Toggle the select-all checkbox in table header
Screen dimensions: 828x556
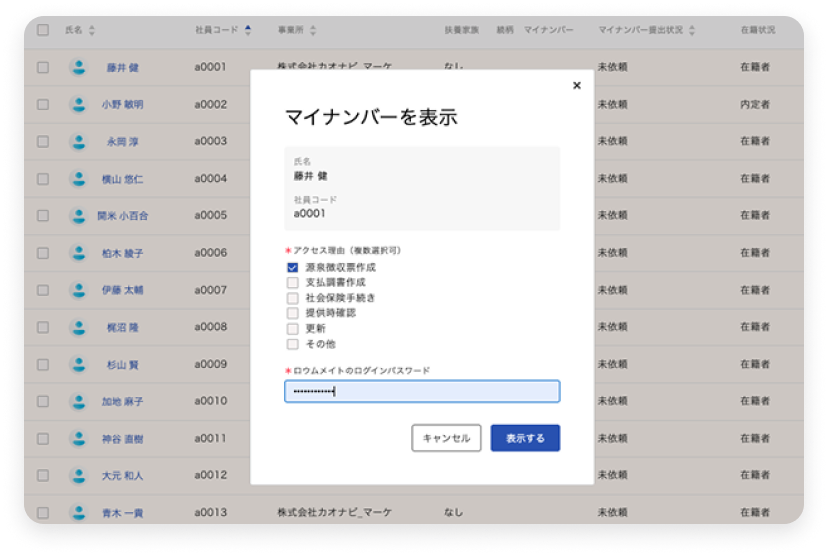[x=42, y=30]
